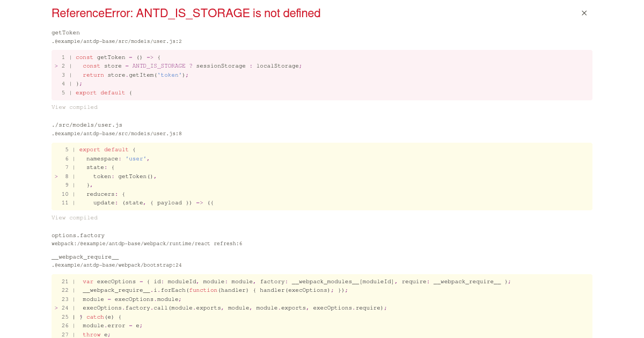The image size is (644, 338).
Task: Click the pink error code block
Action: 322,75
